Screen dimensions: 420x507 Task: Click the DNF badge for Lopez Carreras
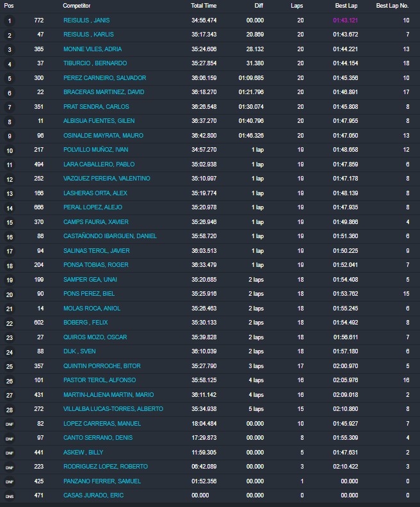coord(9,424)
